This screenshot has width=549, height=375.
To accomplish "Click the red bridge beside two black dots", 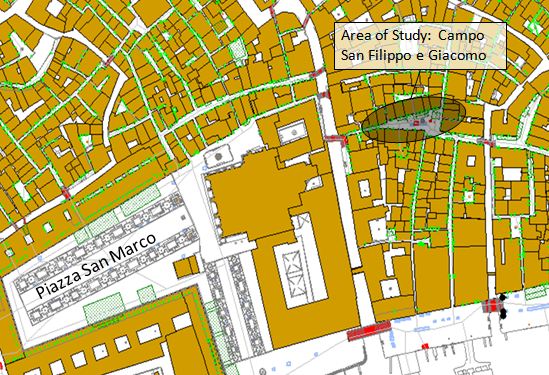I will tap(492, 306).
